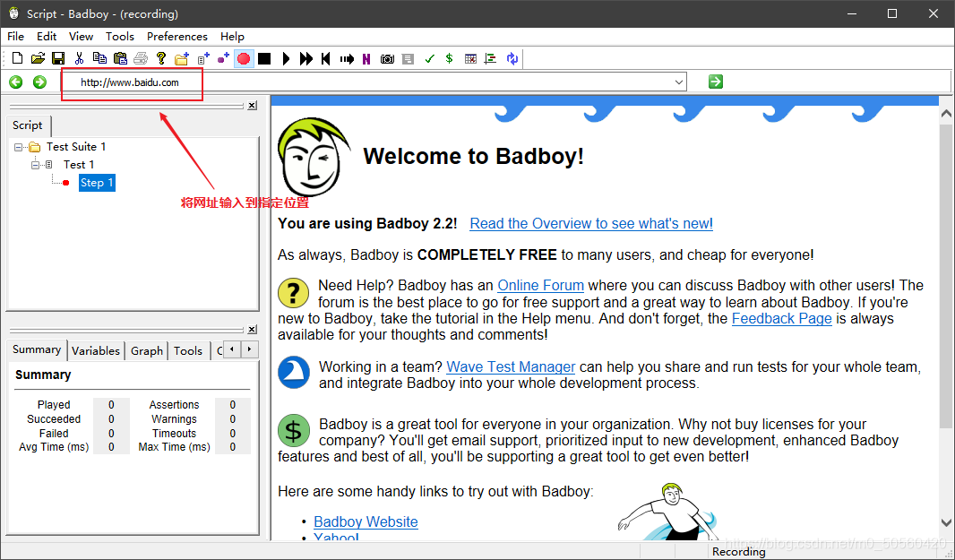Click the Copy icon in toolbar
Screen dimensions: 955x560
coord(99,58)
